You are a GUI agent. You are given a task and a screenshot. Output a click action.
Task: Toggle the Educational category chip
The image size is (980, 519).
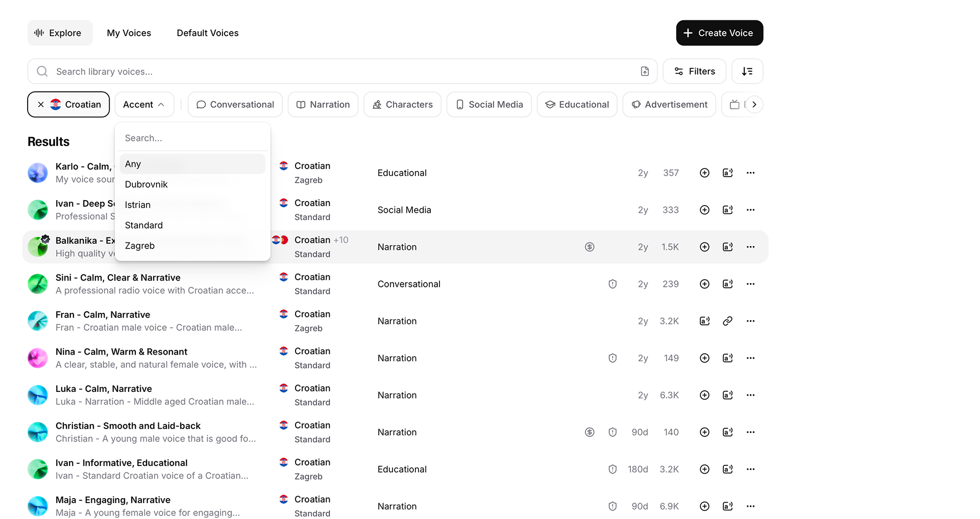(577, 105)
